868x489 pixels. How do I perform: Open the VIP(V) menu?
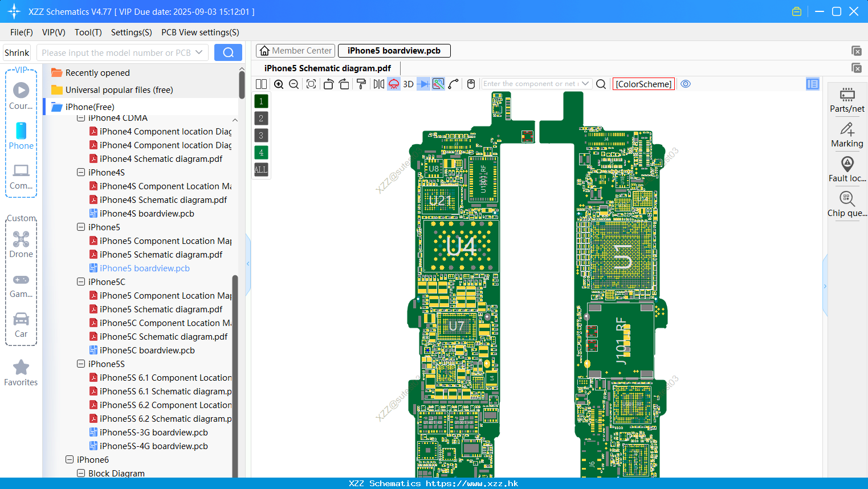tap(54, 32)
